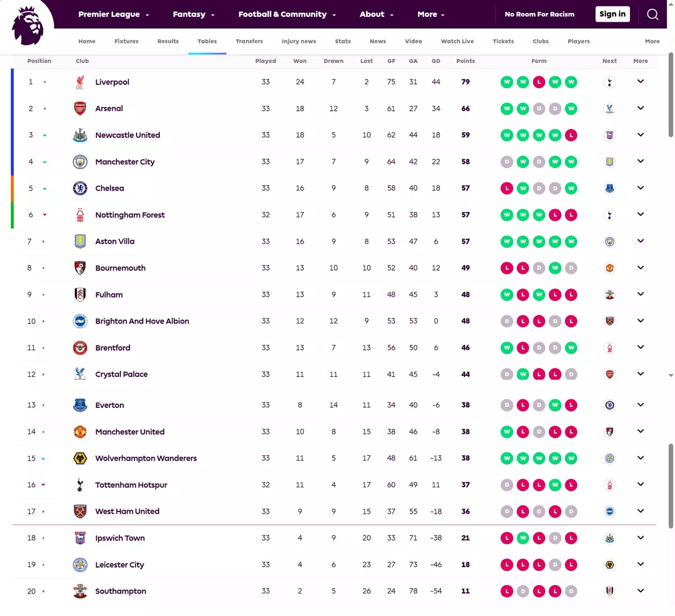Screen dimensions: 675x616
Task: Open the Watch Live link
Action: [x=457, y=41]
